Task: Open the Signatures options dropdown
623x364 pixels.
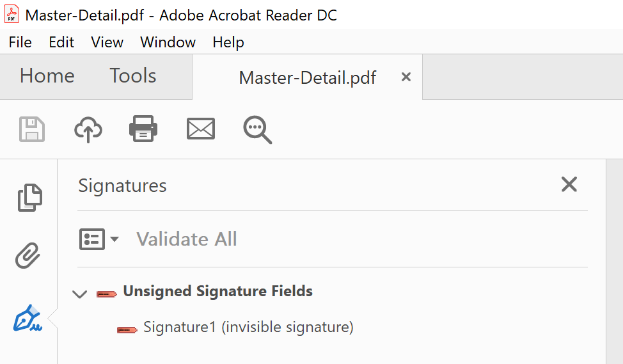Action: 99,239
